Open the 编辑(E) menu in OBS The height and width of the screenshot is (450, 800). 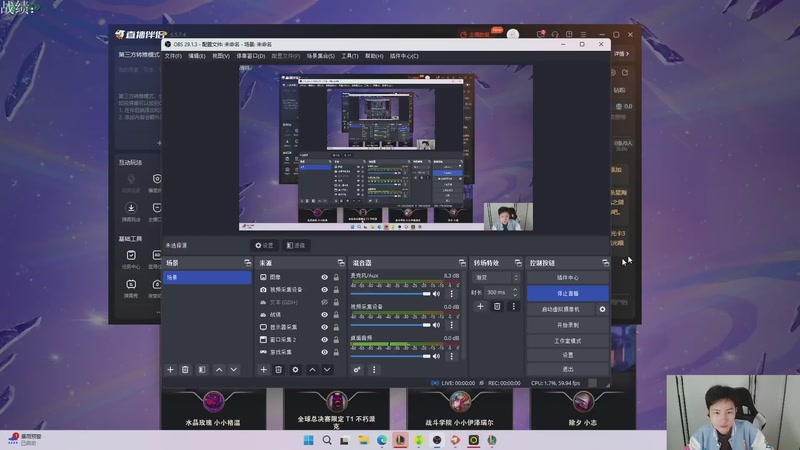point(196,56)
